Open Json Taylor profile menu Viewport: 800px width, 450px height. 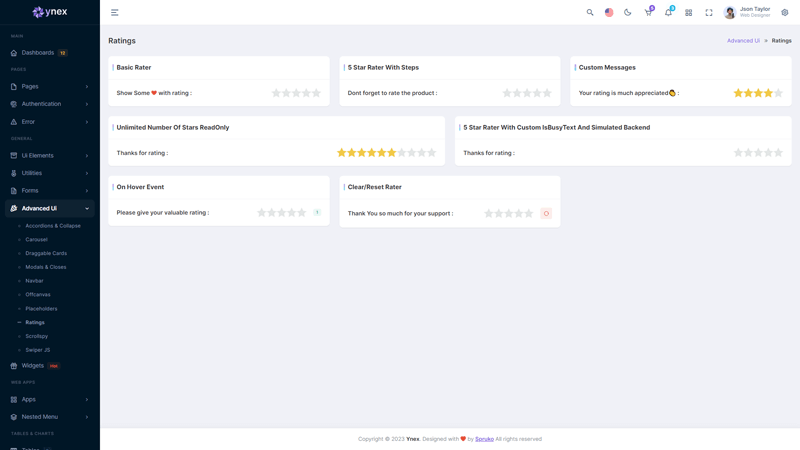pyautogui.click(x=748, y=13)
